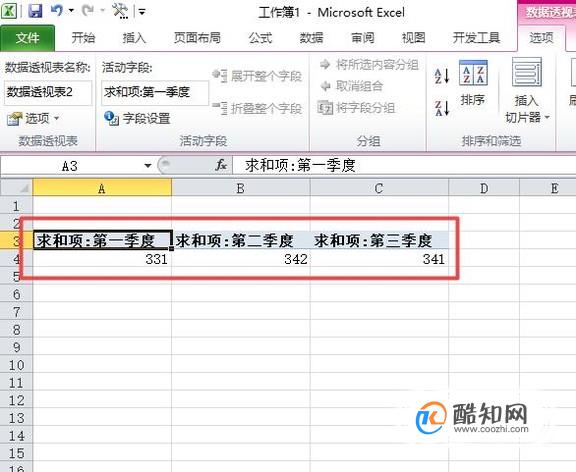
Task: Click the Undo arrow icon
Action: point(57,10)
